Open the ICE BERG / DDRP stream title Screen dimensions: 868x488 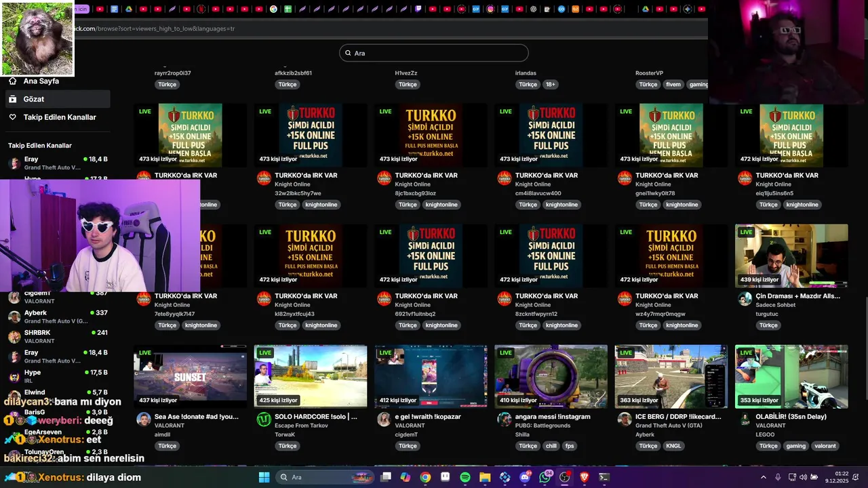(678, 417)
